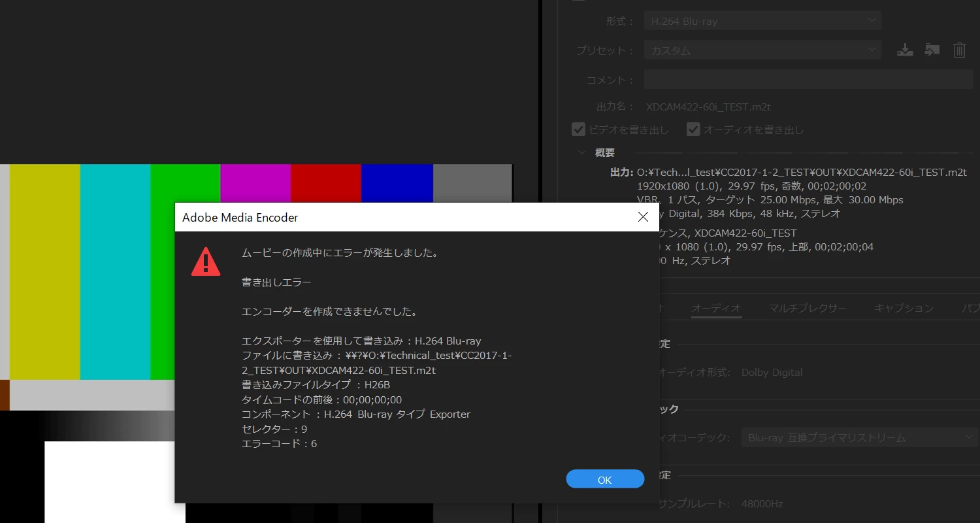Open the 形式 H.264 Blu-ray dropdown
The width and height of the screenshot is (980, 523).
pos(762,21)
